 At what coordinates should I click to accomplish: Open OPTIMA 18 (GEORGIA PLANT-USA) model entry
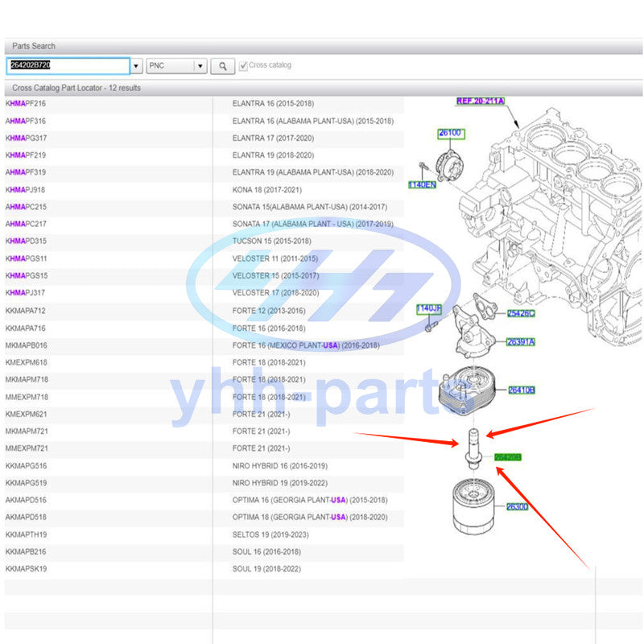click(x=310, y=517)
